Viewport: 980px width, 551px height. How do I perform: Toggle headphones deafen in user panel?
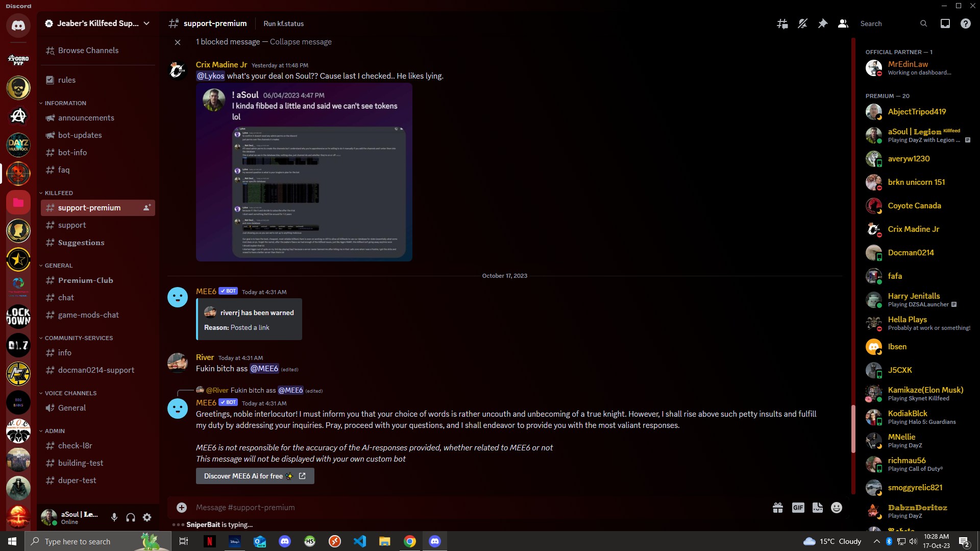click(131, 517)
